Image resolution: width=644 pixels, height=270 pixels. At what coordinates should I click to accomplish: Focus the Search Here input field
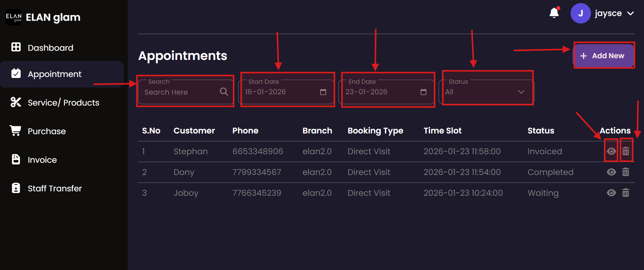[x=180, y=92]
